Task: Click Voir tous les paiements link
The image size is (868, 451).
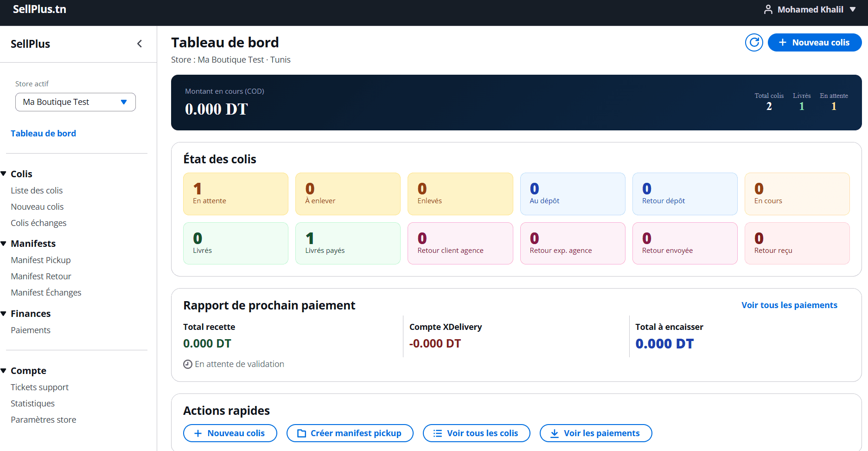Action: point(789,305)
